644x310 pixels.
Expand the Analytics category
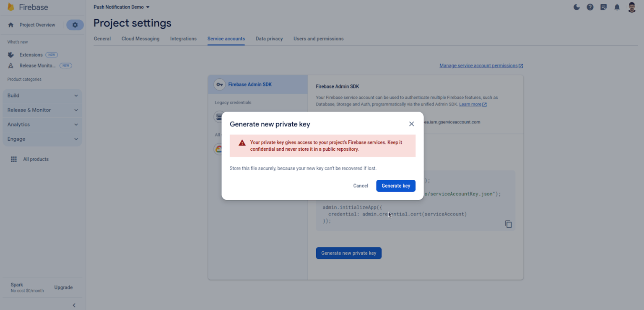tap(42, 124)
